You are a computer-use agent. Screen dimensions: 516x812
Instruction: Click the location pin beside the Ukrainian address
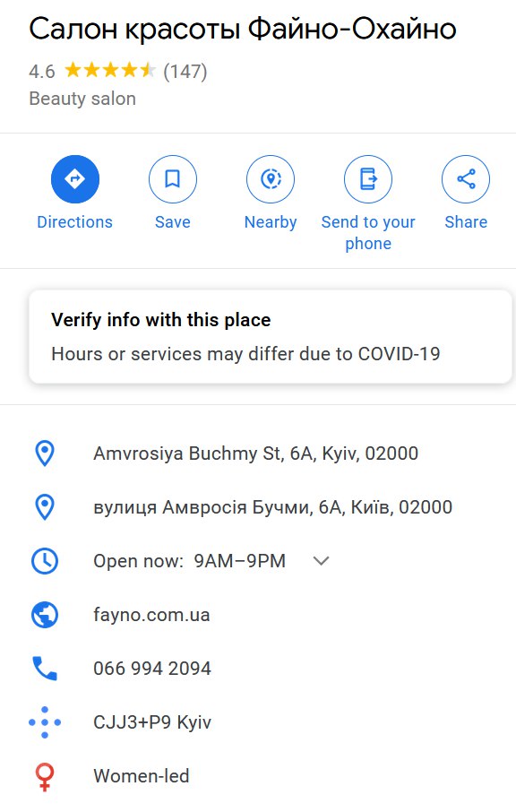pos(45,507)
